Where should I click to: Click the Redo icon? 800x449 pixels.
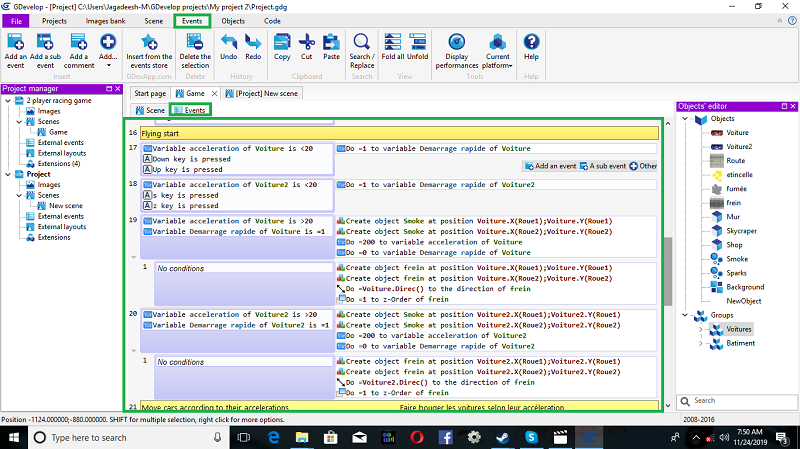(253, 43)
